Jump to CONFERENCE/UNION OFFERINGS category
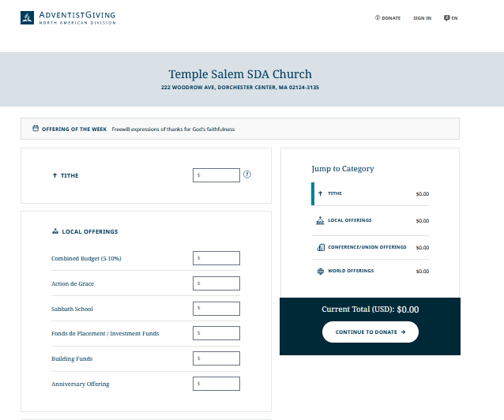 (370, 247)
